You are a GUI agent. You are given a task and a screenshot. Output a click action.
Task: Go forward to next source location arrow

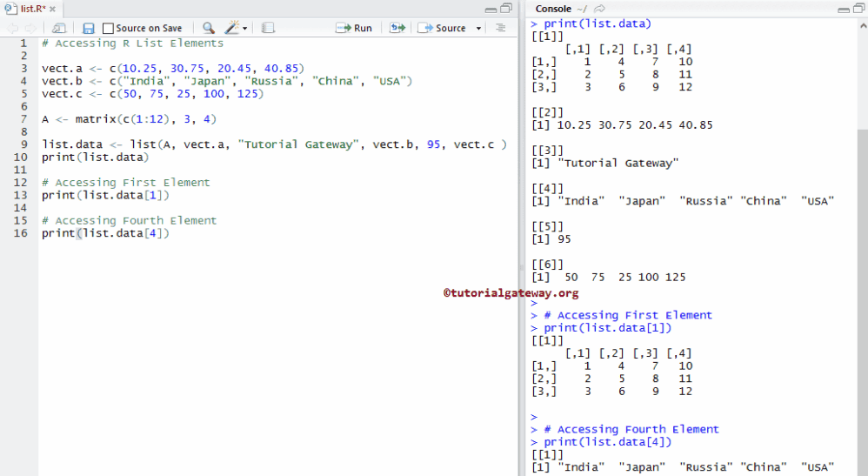coord(31,28)
